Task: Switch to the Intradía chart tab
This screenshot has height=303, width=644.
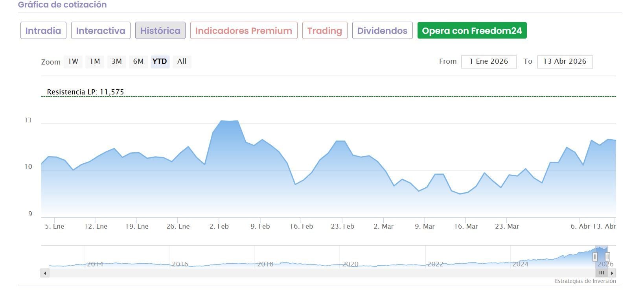Action: coord(43,31)
